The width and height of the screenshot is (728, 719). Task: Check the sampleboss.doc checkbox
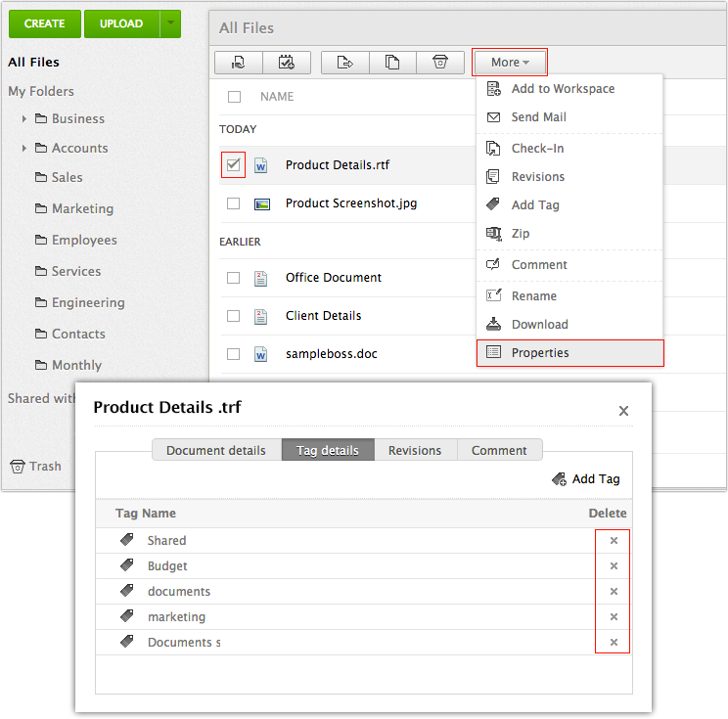point(234,354)
